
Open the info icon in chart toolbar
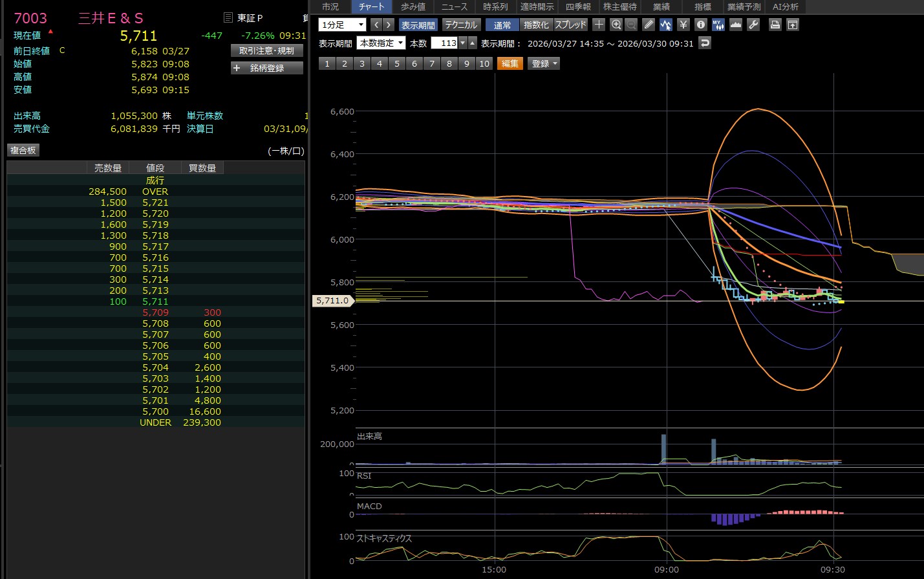click(x=700, y=25)
